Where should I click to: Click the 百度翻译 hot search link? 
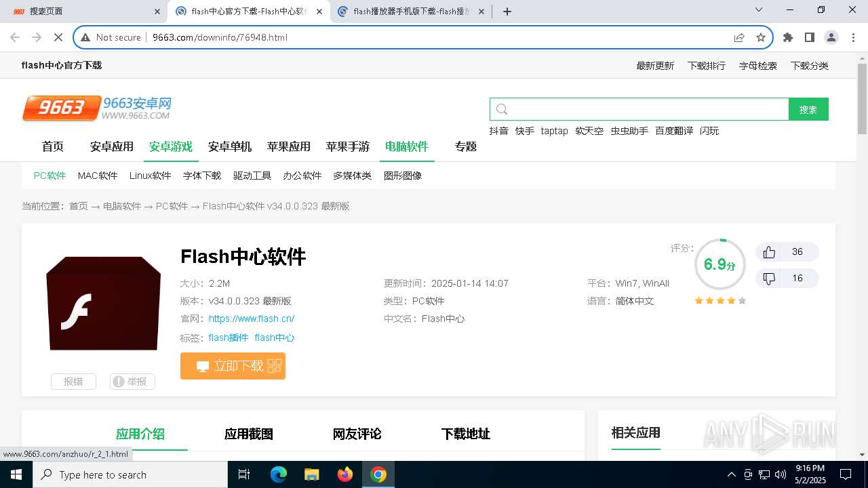pos(674,131)
